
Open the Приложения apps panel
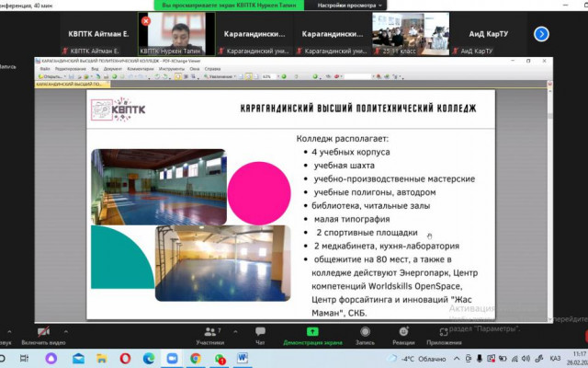click(x=444, y=335)
